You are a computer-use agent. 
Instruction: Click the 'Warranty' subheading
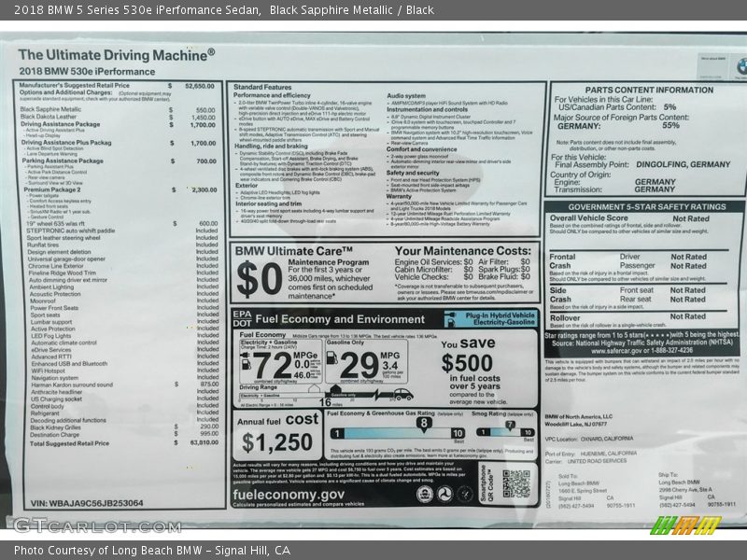pos(399,196)
